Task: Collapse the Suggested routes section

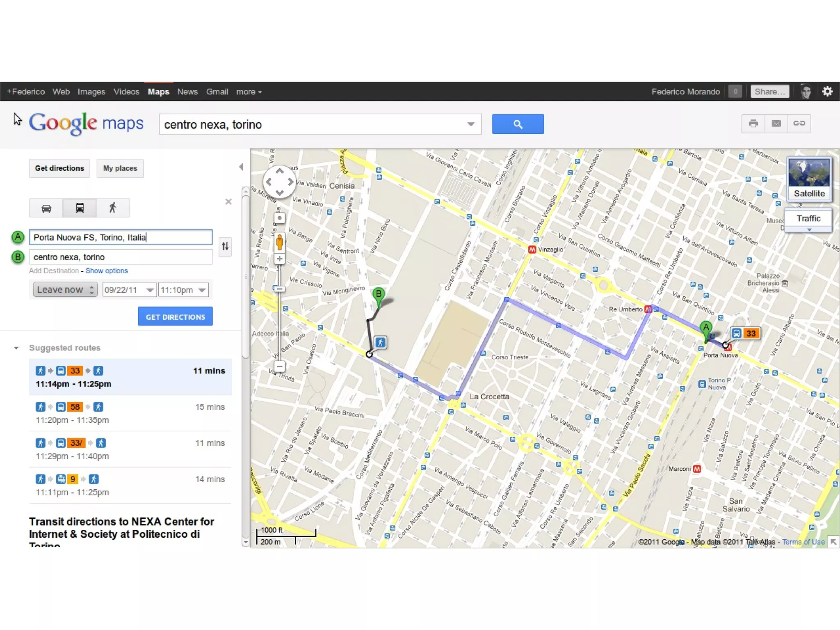Action: pos(16,348)
